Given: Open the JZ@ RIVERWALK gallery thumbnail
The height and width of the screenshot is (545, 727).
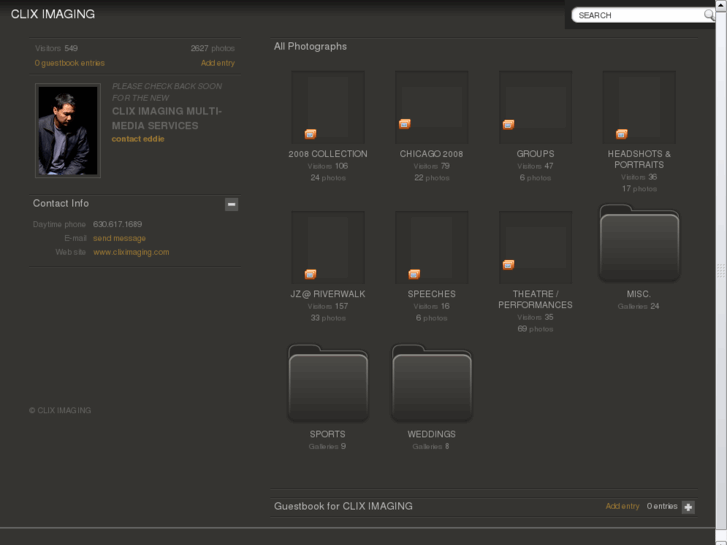Looking at the screenshot, I should (328, 247).
